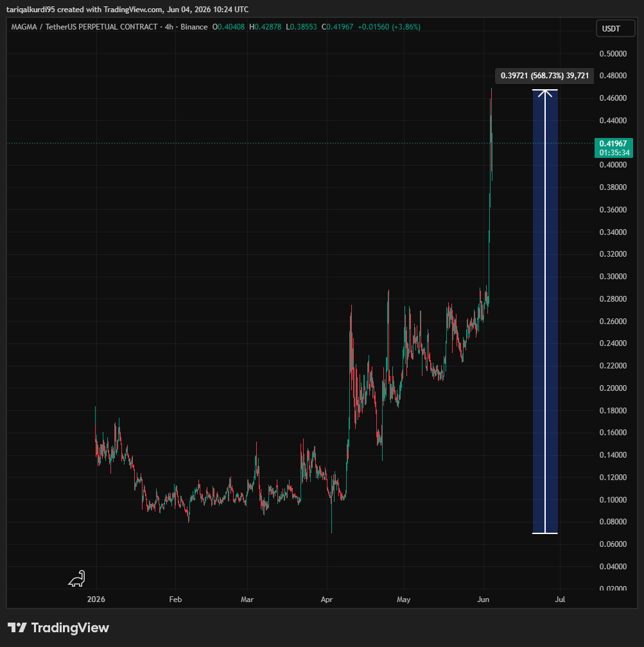Click the 0.48000 price axis label

pyautogui.click(x=613, y=76)
